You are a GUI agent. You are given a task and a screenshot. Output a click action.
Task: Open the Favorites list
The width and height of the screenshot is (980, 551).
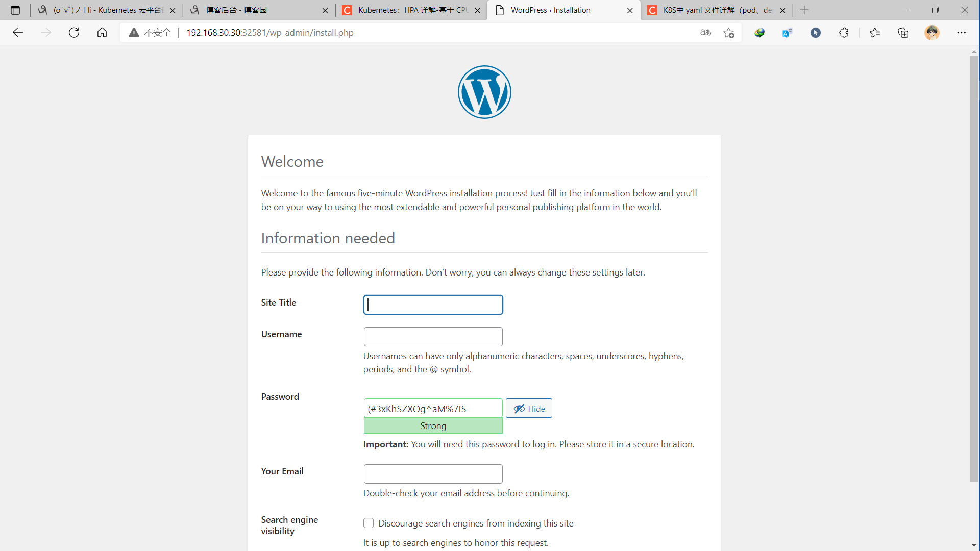click(x=875, y=32)
